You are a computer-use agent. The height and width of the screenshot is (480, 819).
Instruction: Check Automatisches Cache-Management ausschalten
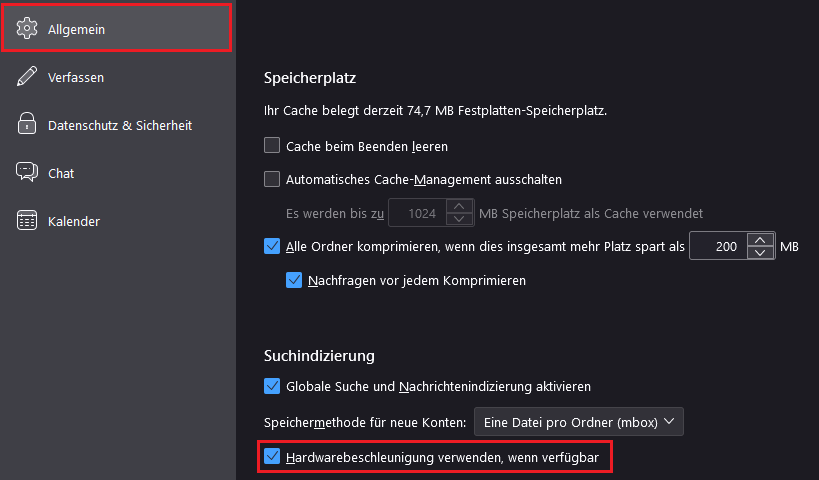pos(272,179)
